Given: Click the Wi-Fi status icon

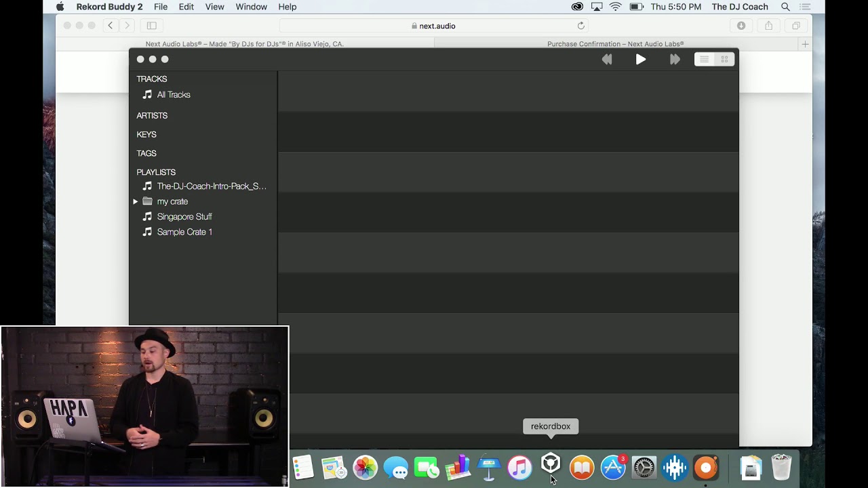Looking at the screenshot, I should pyautogui.click(x=616, y=7).
